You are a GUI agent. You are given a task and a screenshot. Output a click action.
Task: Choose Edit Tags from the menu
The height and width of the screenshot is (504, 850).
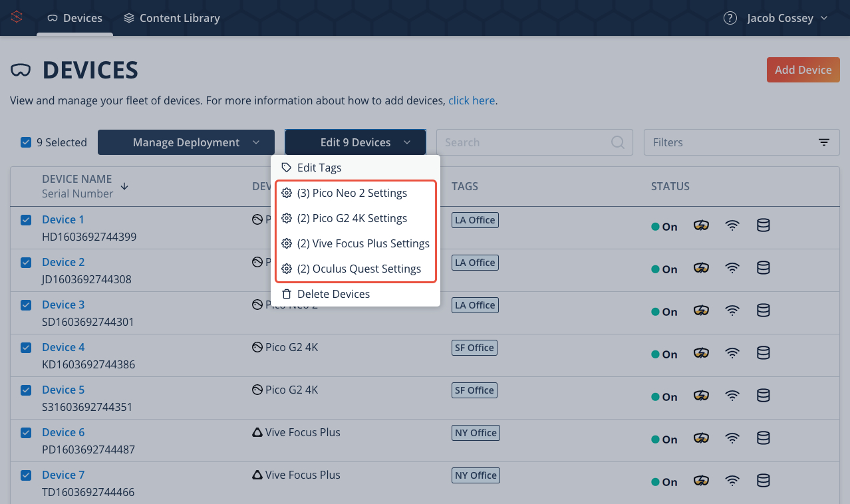tap(355, 168)
